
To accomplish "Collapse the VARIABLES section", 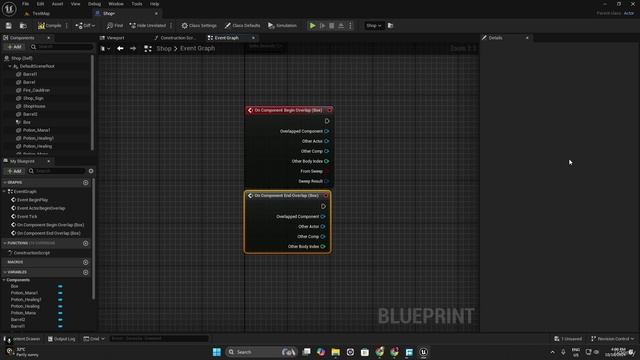I will tap(5, 272).
